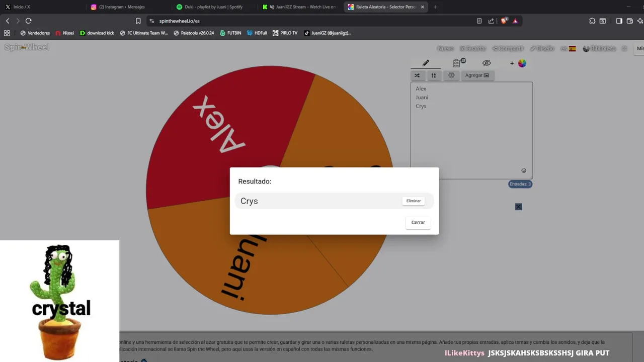Open Brave Rewards triangle icon
This screenshot has height=362, width=644.
click(x=515, y=21)
